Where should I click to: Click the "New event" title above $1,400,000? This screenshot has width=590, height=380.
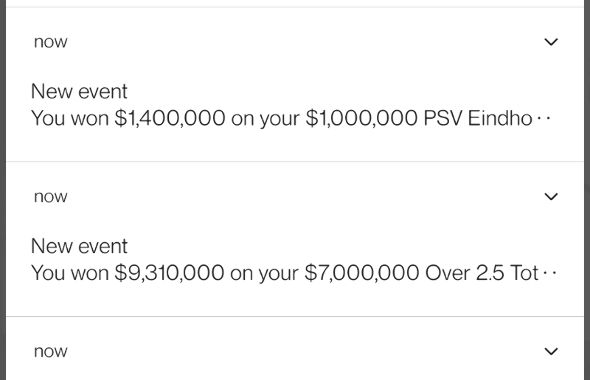pos(79,91)
